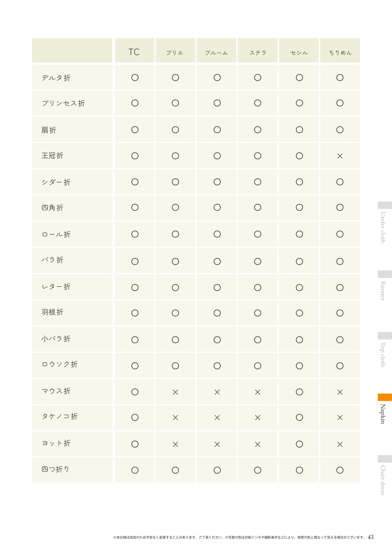Go to the Top cloth side tab

(383, 354)
